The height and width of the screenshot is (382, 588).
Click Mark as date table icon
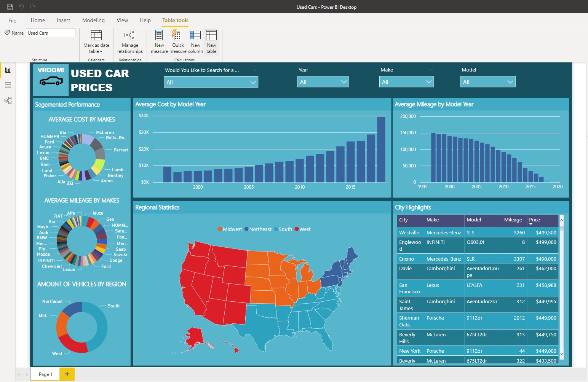[x=96, y=35]
